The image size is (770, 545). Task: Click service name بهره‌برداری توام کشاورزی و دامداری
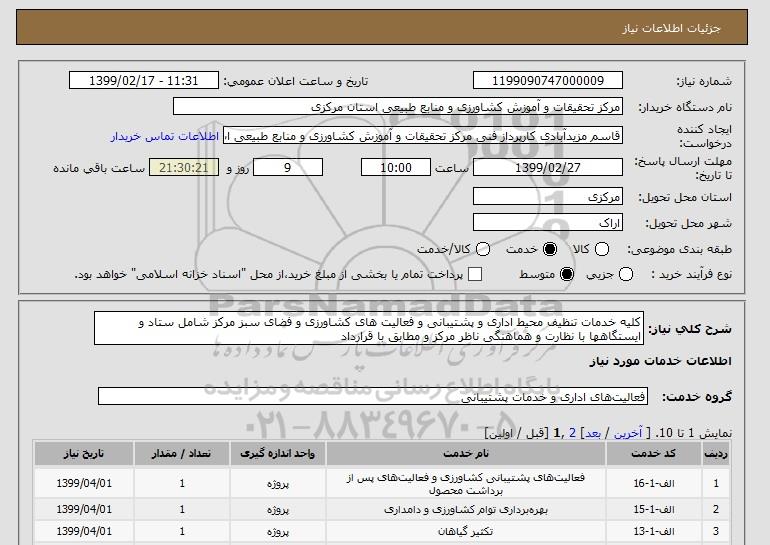466,510
